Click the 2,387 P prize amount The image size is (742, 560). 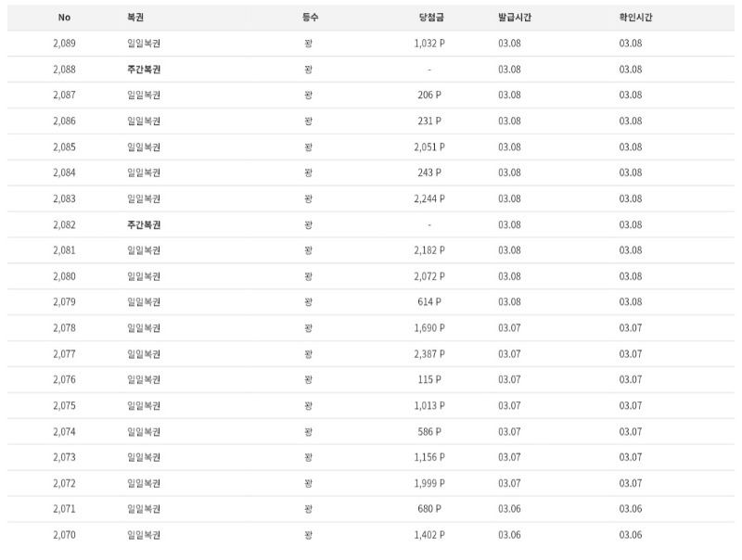pos(429,354)
